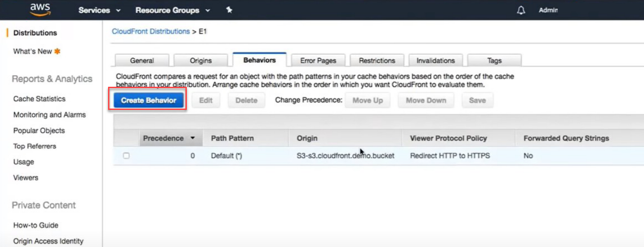Image resolution: width=644 pixels, height=247 pixels.
Task: Click the pin shortcut star icon
Action: [229, 10]
